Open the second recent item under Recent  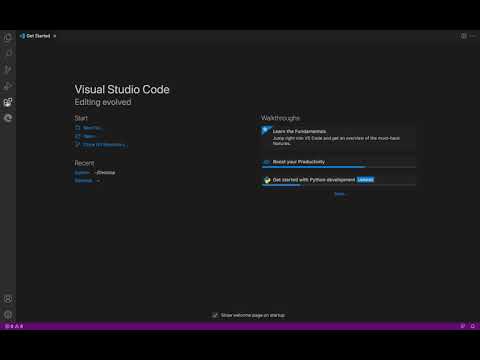click(x=83, y=181)
